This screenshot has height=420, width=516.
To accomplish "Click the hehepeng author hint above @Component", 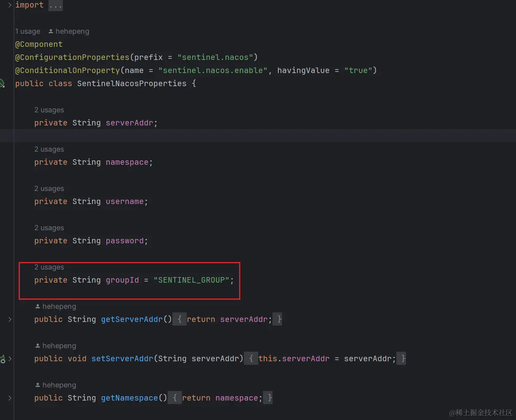I will pos(69,31).
